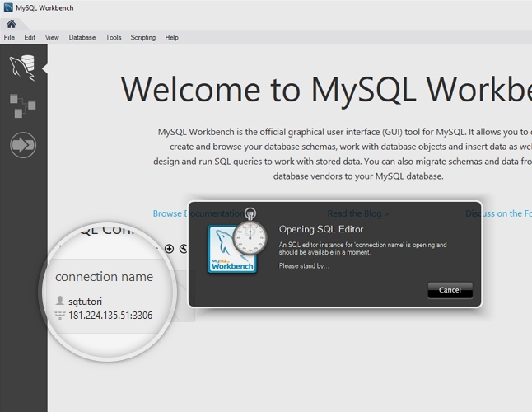Click the MySQL Workbench title bar icon

[x=8, y=7]
